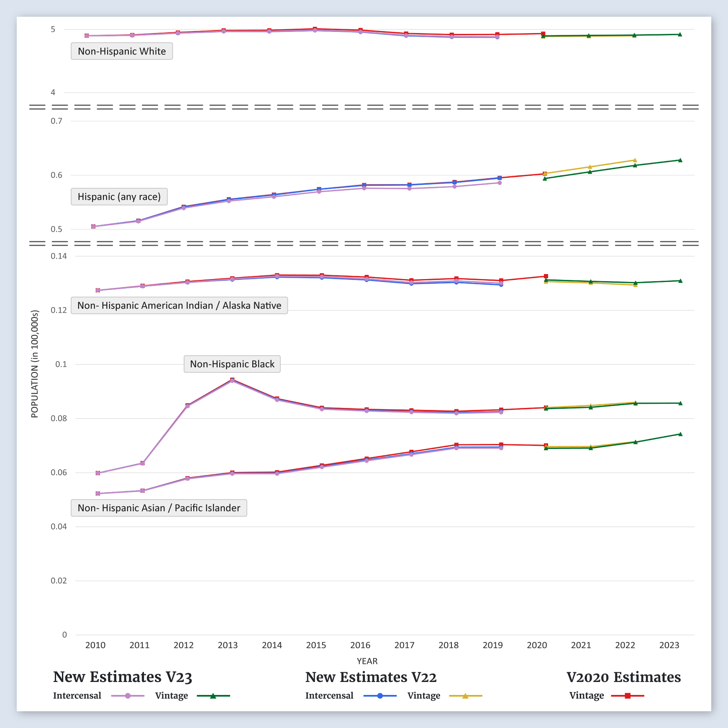The height and width of the screenshot is (728, 728).
Task: Click the Non-Hispanic Asian / Pacific Islander label
Action: [x=159, y=508]
